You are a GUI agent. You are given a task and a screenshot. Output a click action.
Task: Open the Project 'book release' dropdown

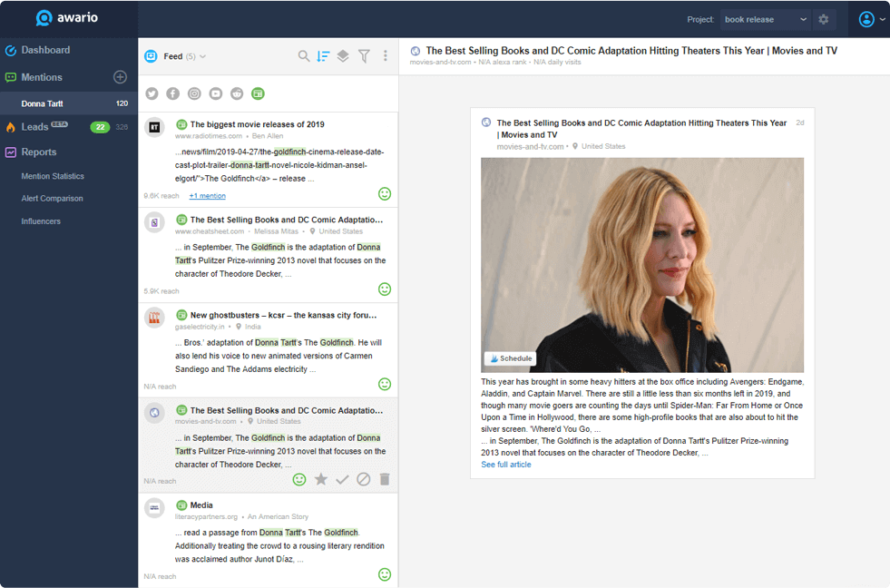point(765,19)
